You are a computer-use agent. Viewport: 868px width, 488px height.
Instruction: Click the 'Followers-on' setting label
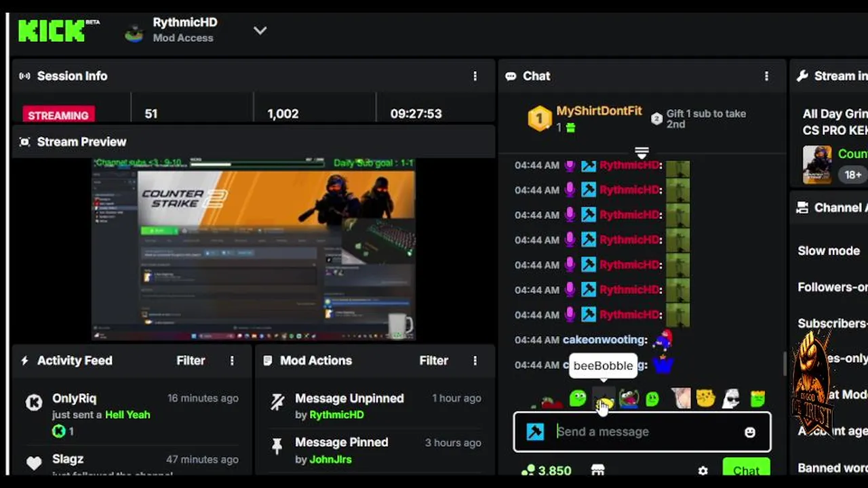tap(833, 287)
